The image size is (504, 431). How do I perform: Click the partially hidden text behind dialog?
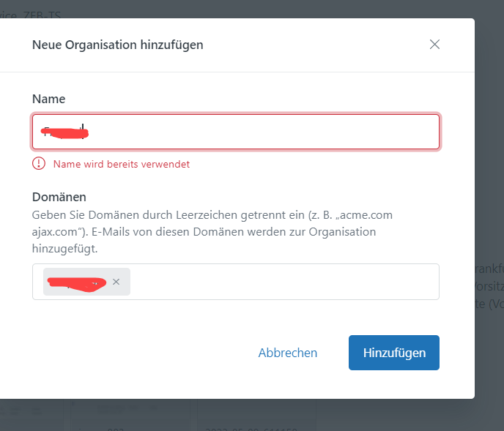click(489, 285)
